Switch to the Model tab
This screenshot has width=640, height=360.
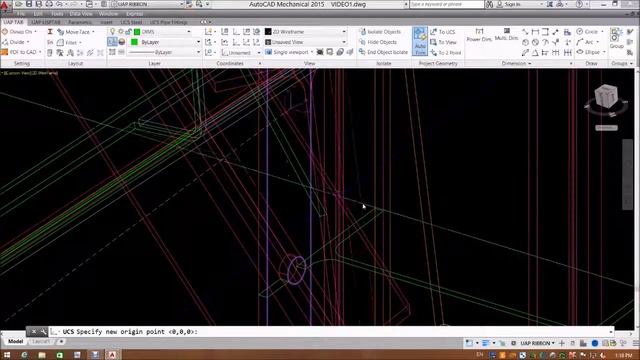tap(16, 341)
